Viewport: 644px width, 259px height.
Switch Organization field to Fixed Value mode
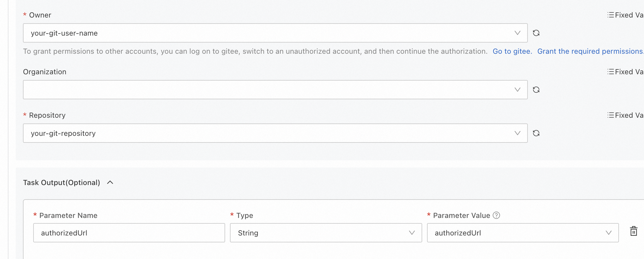(625, 72)
